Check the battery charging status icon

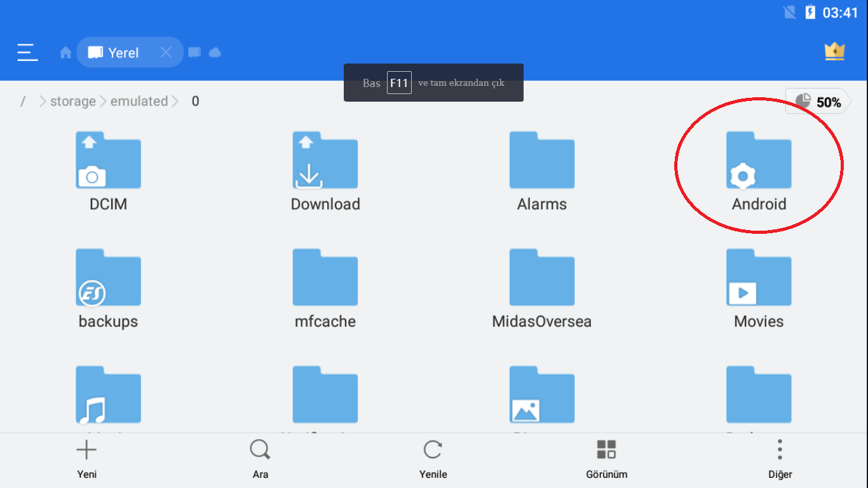click(810, 12)
